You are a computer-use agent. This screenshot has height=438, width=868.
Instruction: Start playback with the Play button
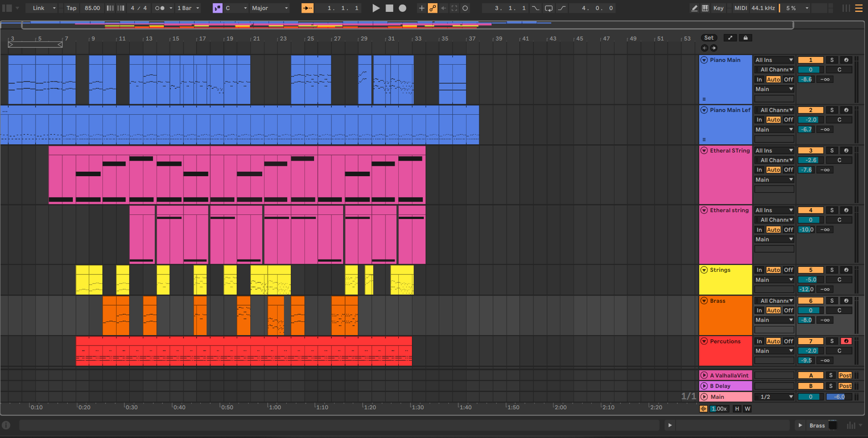tap(376, 8)
